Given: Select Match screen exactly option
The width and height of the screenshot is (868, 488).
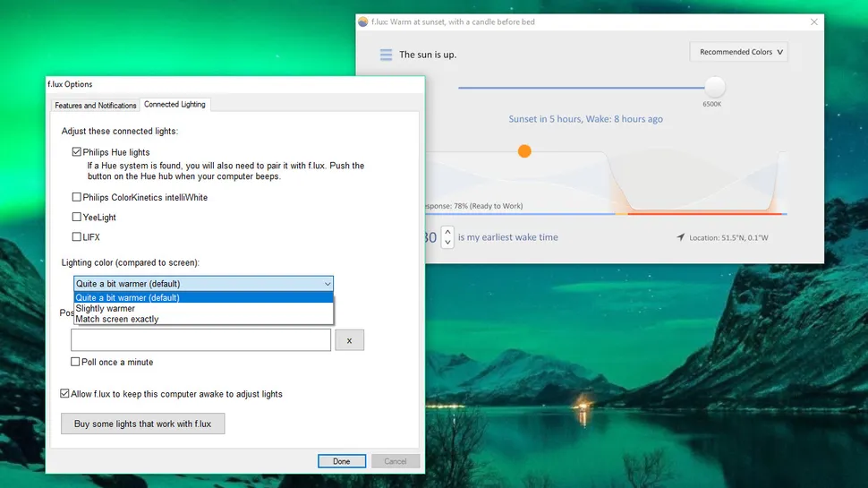Looking at the screenshot, I should point(117,319).
